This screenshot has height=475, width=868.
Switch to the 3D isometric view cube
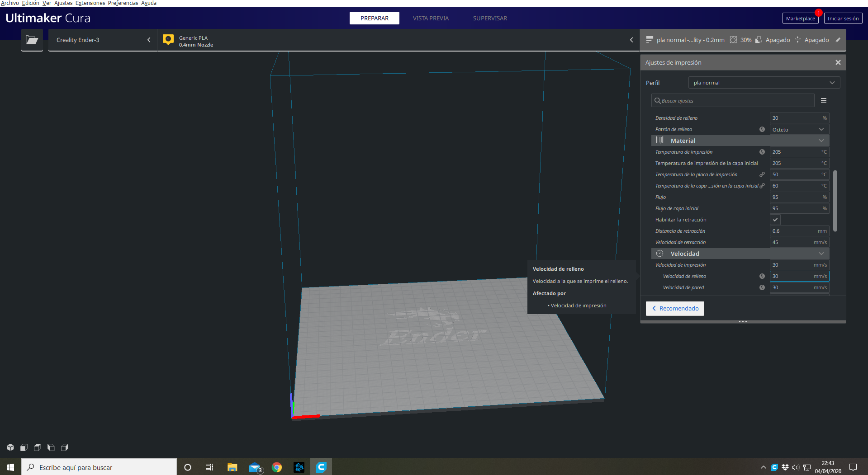pyautogui.click(x=10, y=447)
